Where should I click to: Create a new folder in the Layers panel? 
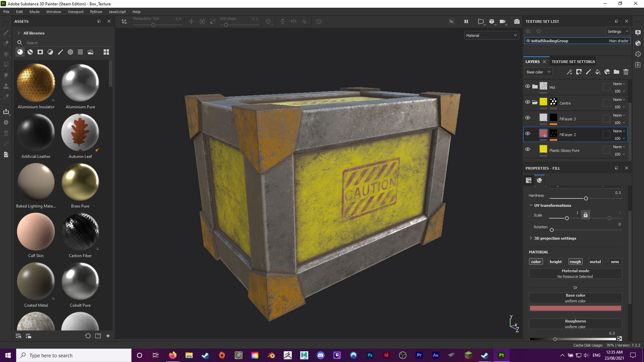pos(616,72)
